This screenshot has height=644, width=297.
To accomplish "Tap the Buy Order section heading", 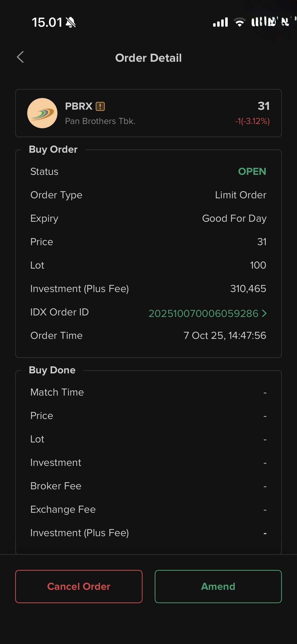I will tap(53, 149).
